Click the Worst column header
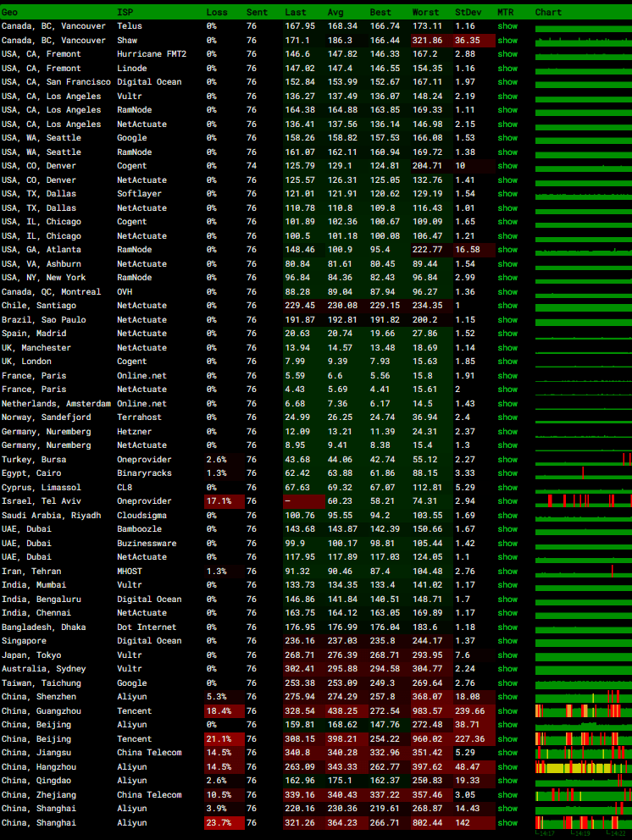The width and height of the screenshot is (632, 840). click(425, 13)
